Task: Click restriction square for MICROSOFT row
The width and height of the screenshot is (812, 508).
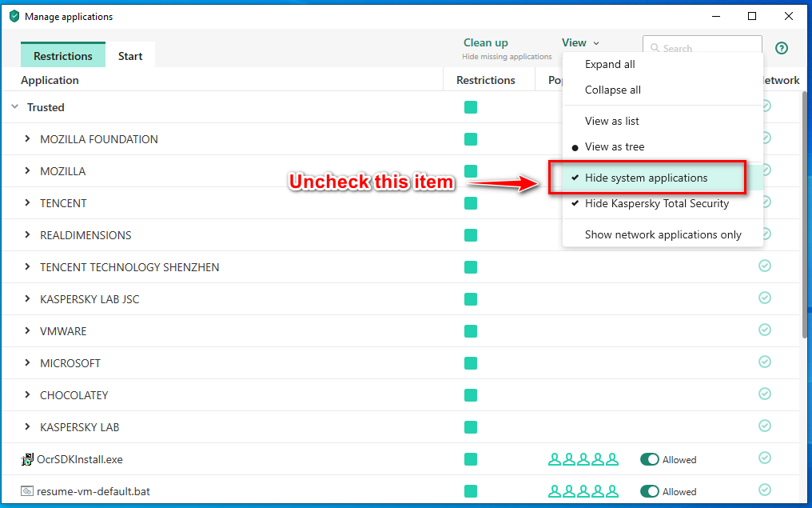Action: click(470, 363)
